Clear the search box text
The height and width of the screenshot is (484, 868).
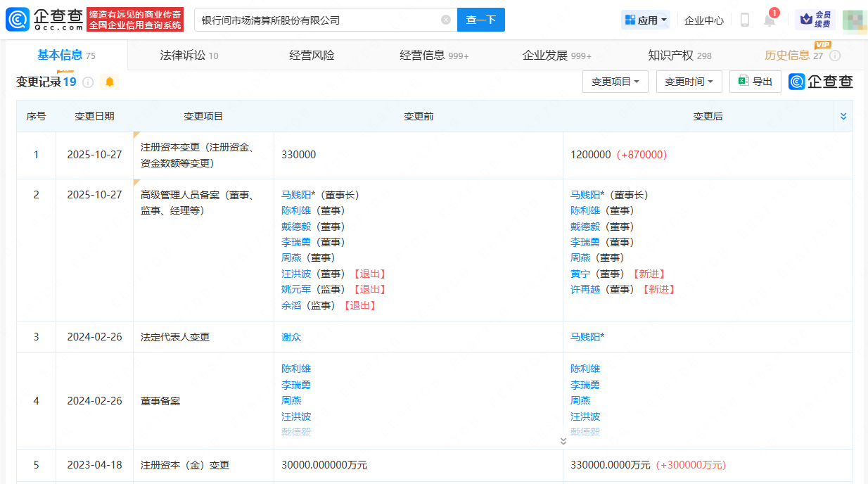coord(446,20)
